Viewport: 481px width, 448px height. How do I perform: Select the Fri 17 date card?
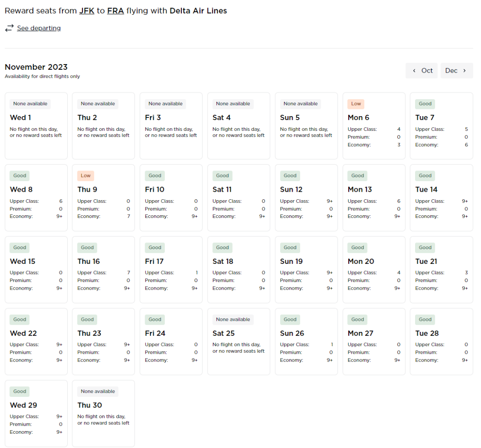click(171, 270)
